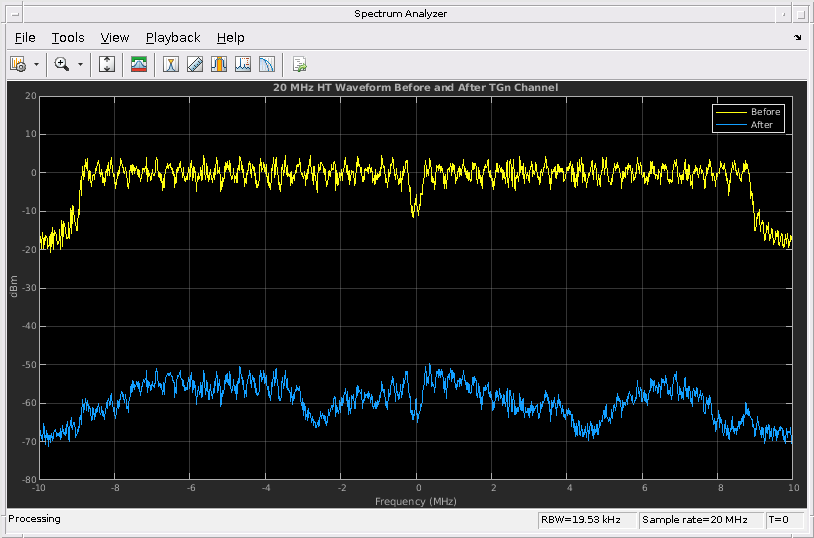Viewport: 814px width, 538px height.
Task: Click the highlight Simulink block icon
Action: (x=299, y=64)
